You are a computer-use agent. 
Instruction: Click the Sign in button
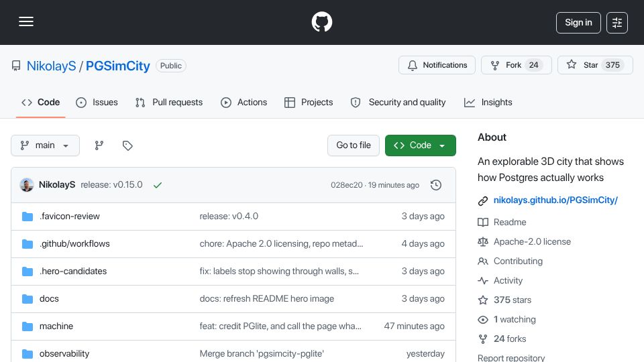578,23
